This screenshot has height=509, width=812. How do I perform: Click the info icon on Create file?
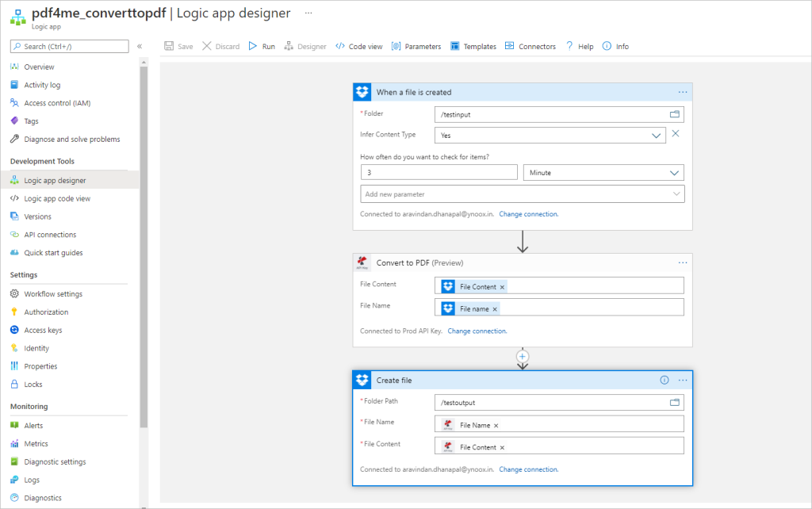click(665, 381)
